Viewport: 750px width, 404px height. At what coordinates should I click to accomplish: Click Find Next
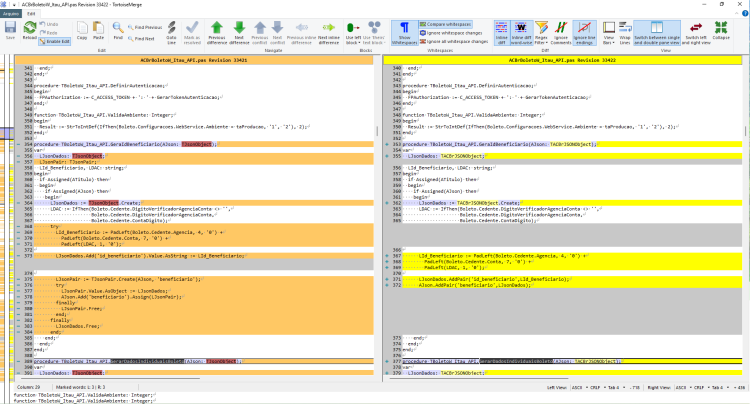142,39
